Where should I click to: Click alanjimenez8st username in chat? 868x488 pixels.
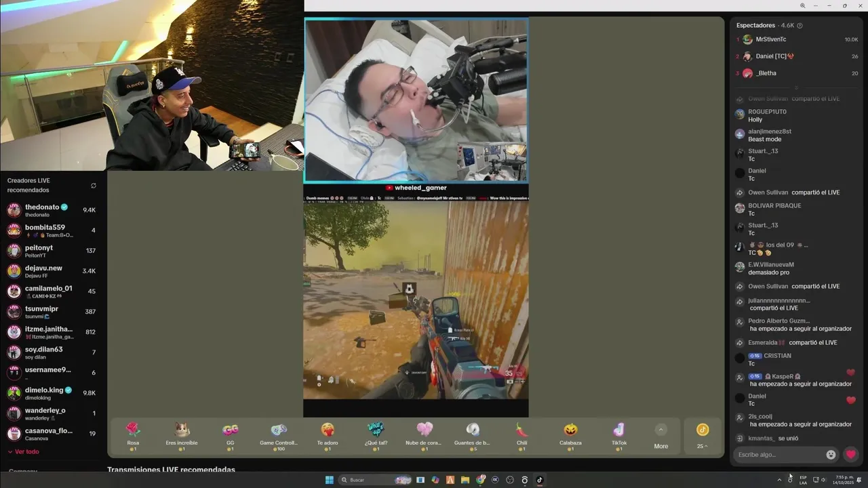[x=770, y=131]
